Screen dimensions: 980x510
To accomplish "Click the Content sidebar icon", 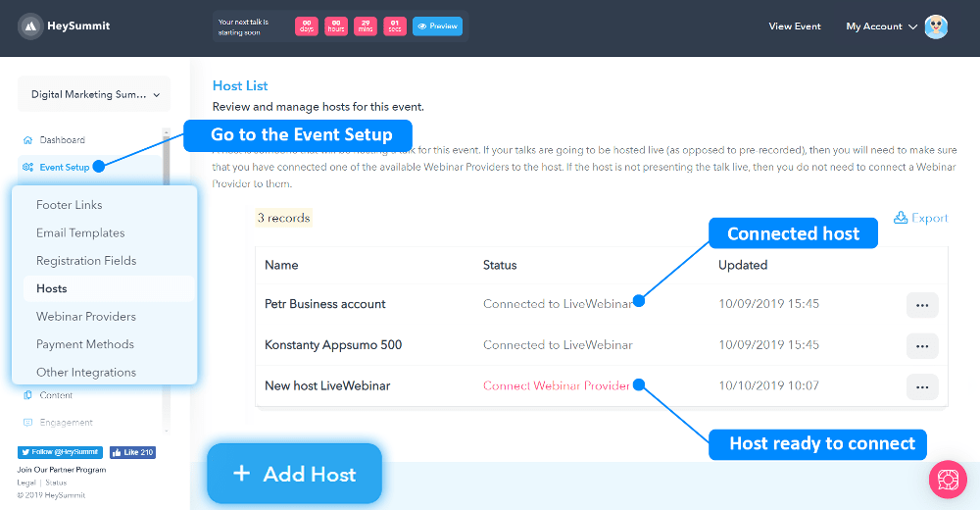I will click(x=27, y=395).
